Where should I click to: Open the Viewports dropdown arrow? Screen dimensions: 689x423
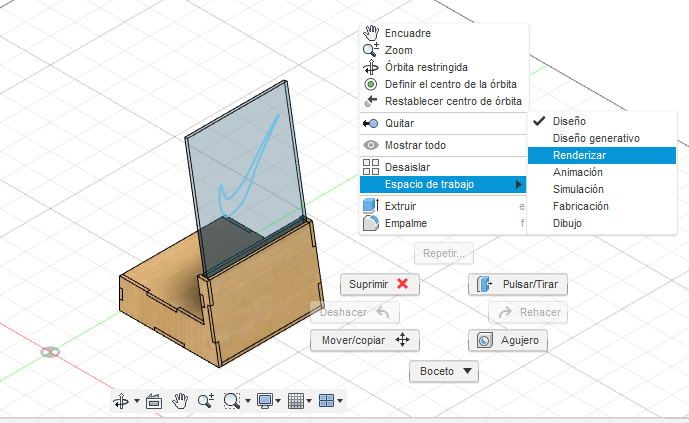pyautogui.click(x=340, y=401)
